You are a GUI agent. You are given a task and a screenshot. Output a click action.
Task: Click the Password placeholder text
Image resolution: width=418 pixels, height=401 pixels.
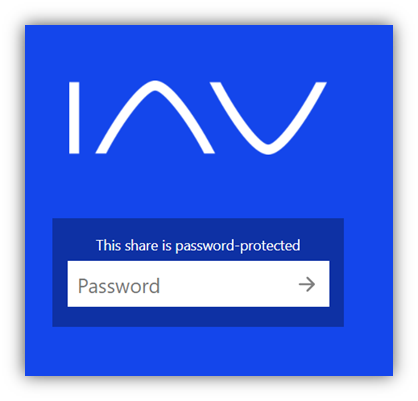pos(119,286)
